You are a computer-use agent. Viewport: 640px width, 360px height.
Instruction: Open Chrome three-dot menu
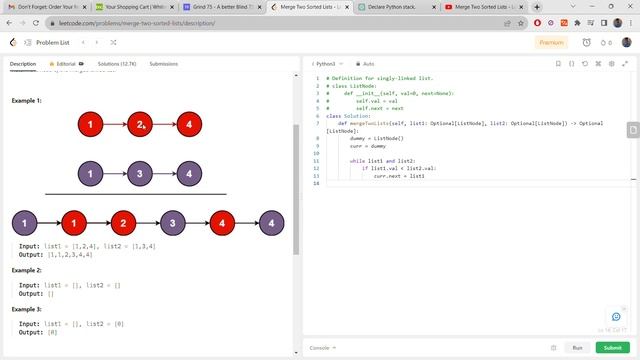pyautogui.click(x=631, y=23)
